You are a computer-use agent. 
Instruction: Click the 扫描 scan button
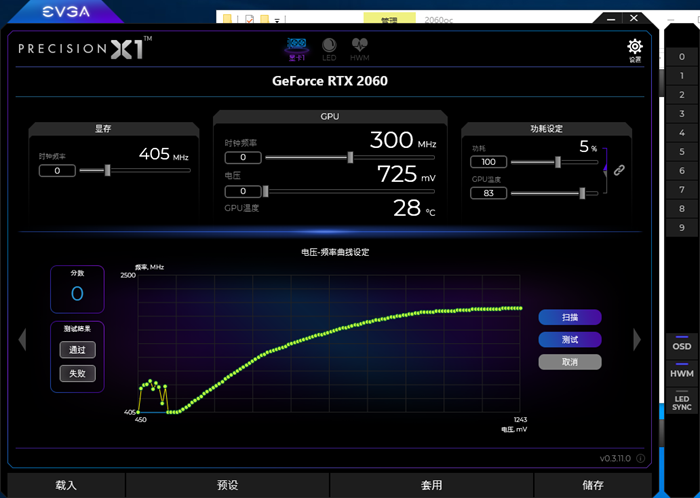tap(570, 317)
